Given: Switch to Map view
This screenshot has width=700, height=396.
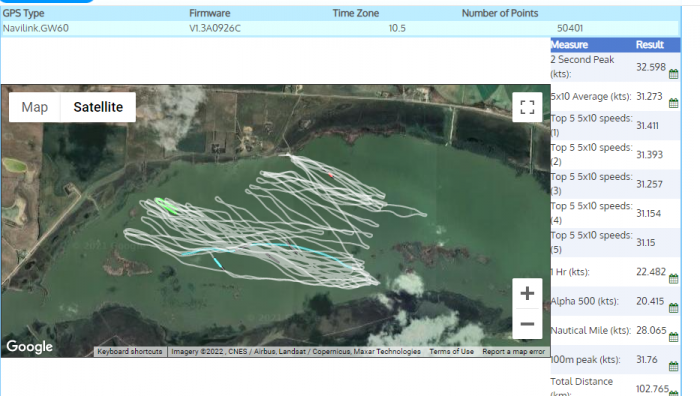Looking at the screenshot, I should click(x=35, y=107).
